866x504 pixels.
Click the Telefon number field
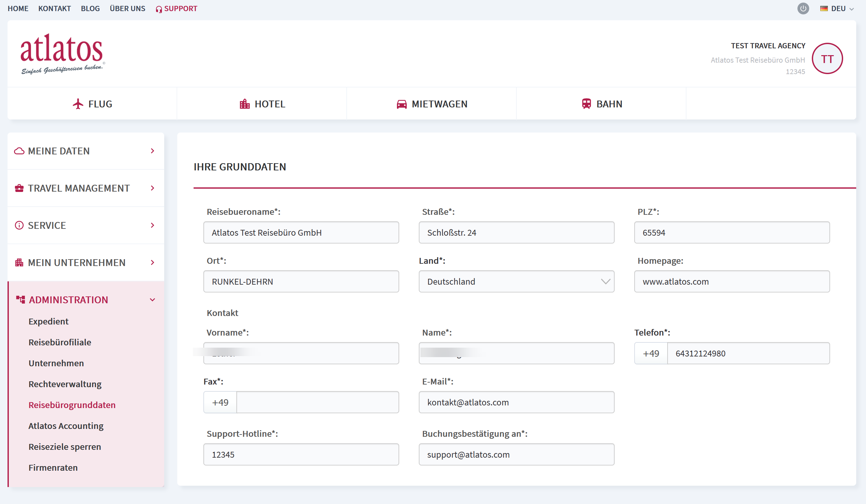click(748, 353)
